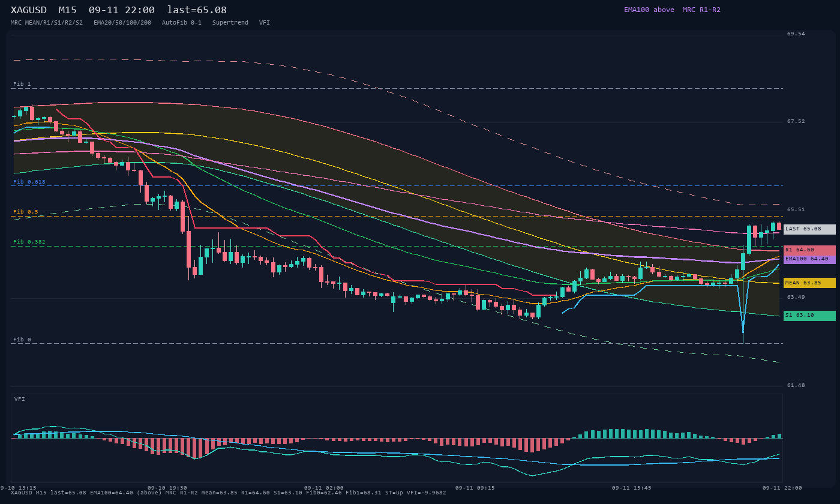The width and height of the screenshot is (840, 504).
Task: Click the Fib 0 level label
Action: tap(22, 340)
